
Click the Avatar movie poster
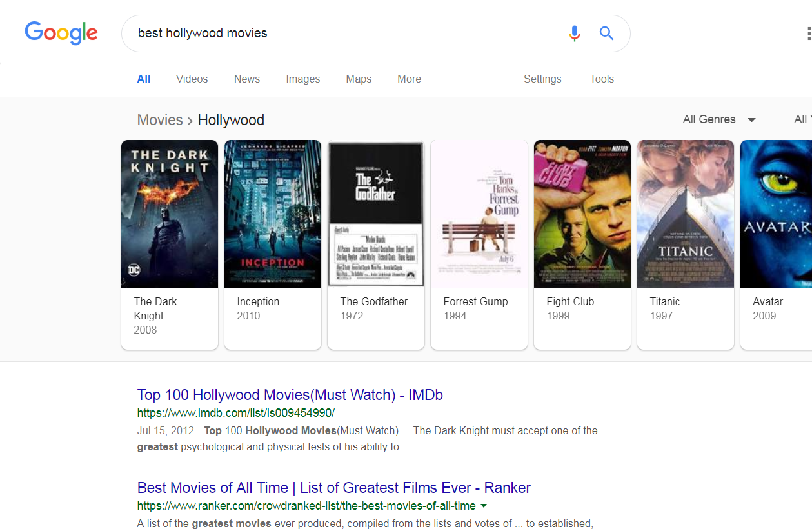[x=776, y=214]
